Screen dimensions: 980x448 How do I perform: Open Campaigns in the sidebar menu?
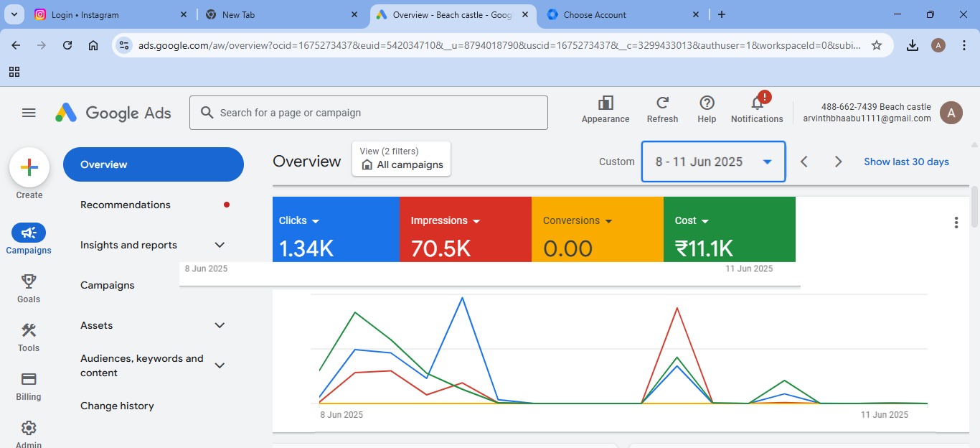[x=108, y=285]
